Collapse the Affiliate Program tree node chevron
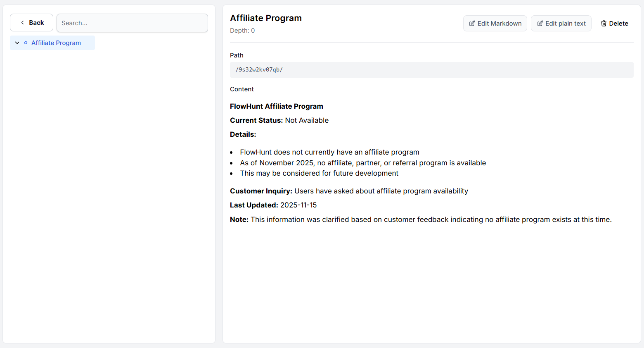This screenshot has width=644, height=348. [x=17, y=43]
